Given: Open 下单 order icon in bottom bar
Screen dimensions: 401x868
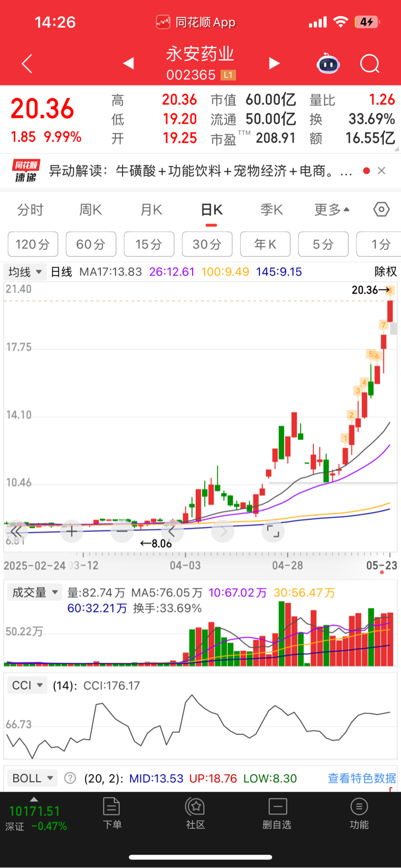Looking at the screenshot, I should click(112, 813).
